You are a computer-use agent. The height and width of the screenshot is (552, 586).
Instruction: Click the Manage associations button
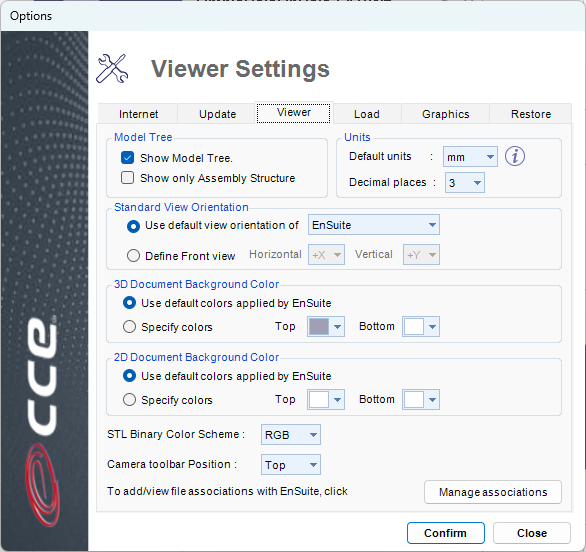pyautogui.click(x=493, y=492)
